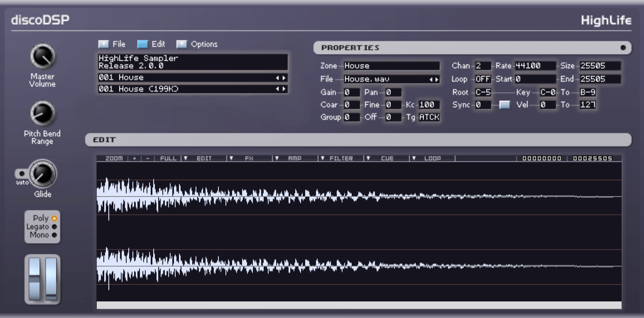
Task: Click the Off value field
Action: 393,117
